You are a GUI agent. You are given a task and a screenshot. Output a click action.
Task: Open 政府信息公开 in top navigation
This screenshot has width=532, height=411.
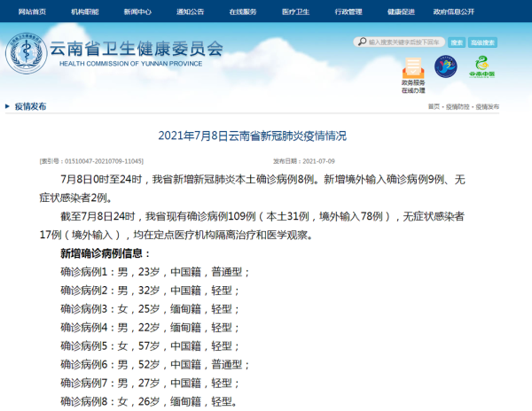(454, 12)
